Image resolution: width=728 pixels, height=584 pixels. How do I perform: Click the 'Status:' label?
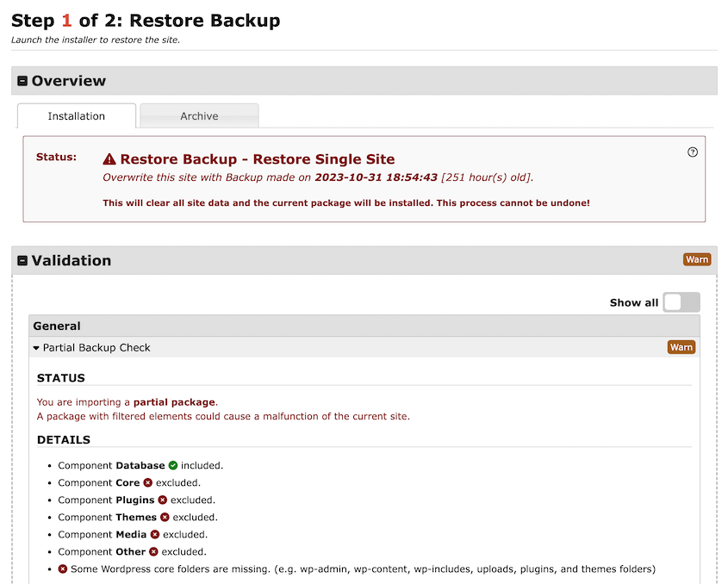56,157
